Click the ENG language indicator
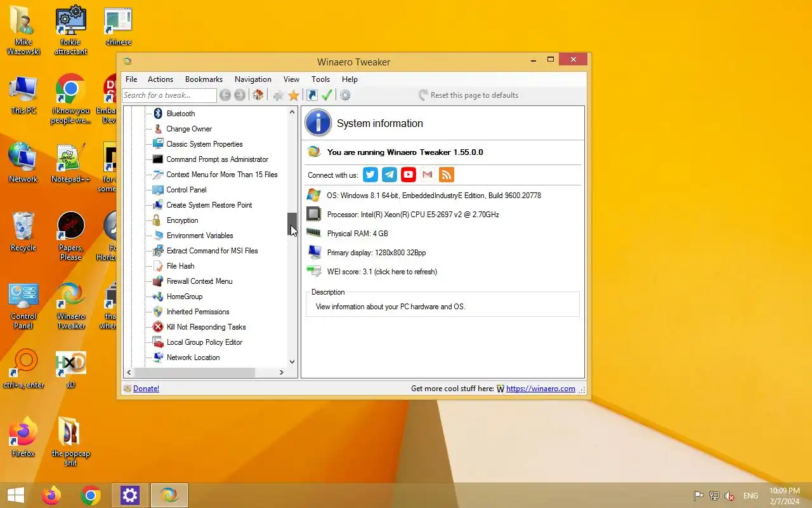Image resolution: width=812 pixels, height=508 pixels. 750,496
